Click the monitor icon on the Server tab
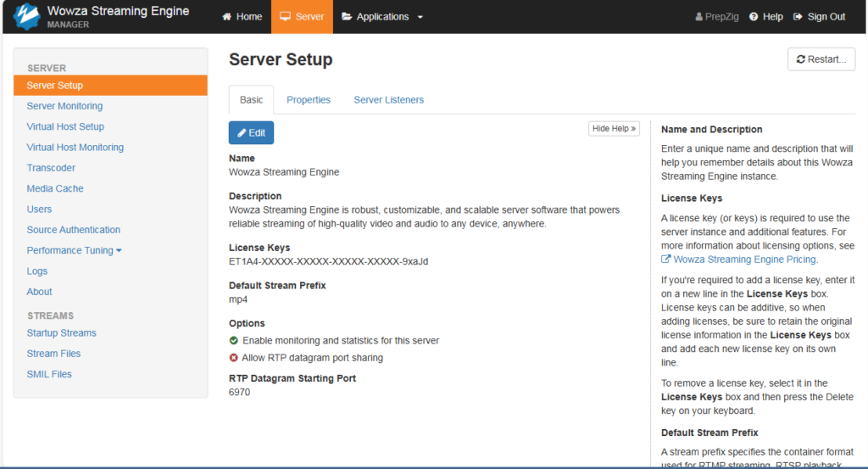The height and width of the screenshot is (469, 868). click(x=285, y=16)
